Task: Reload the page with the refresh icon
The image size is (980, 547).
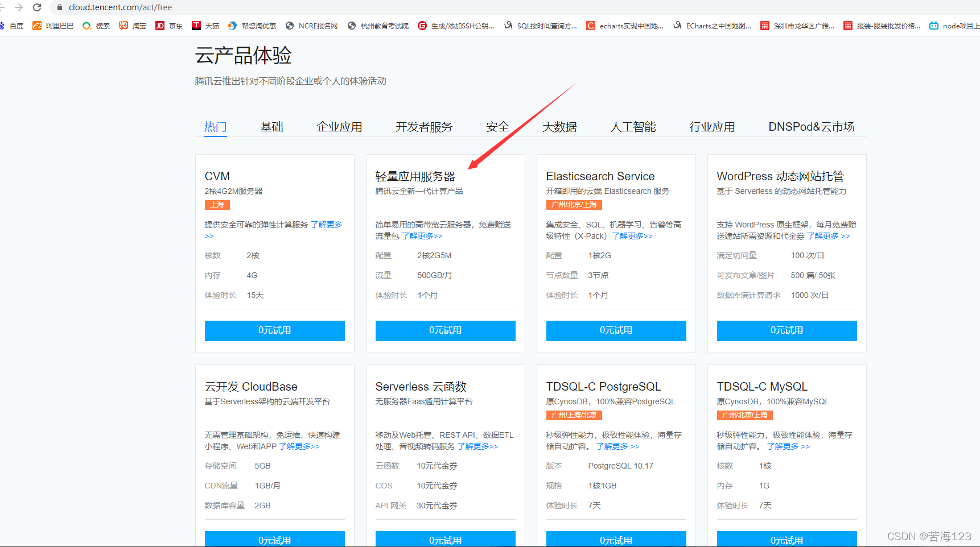Action: [x=37, y=7]
